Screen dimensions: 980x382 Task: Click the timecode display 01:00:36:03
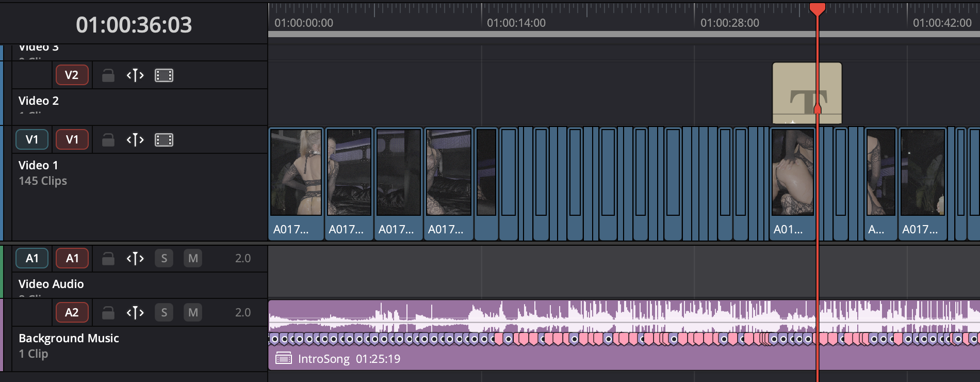[x=134, y=25]
